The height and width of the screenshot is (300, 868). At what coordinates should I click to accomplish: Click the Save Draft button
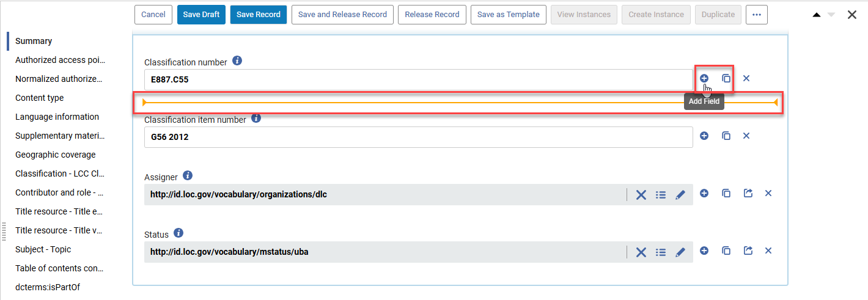(201, 15)
